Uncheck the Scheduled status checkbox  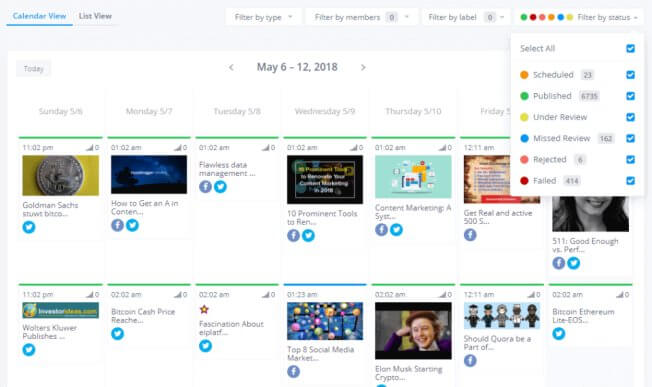[x=630, y=75]
